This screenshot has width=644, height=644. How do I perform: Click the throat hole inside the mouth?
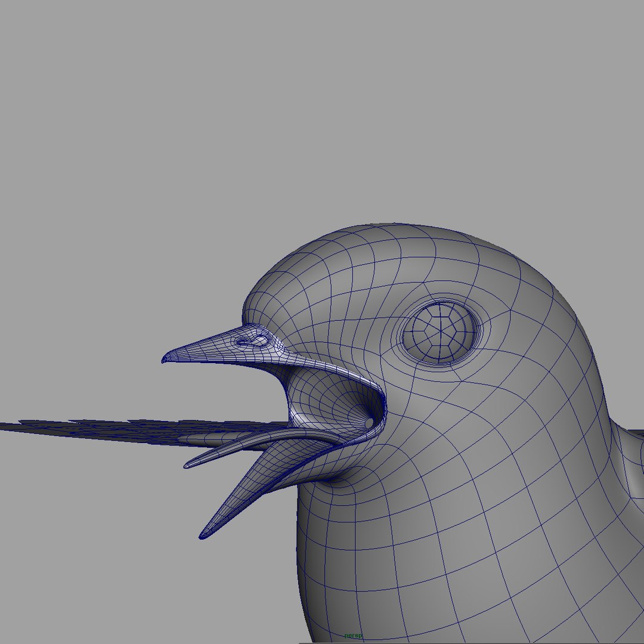369,423
